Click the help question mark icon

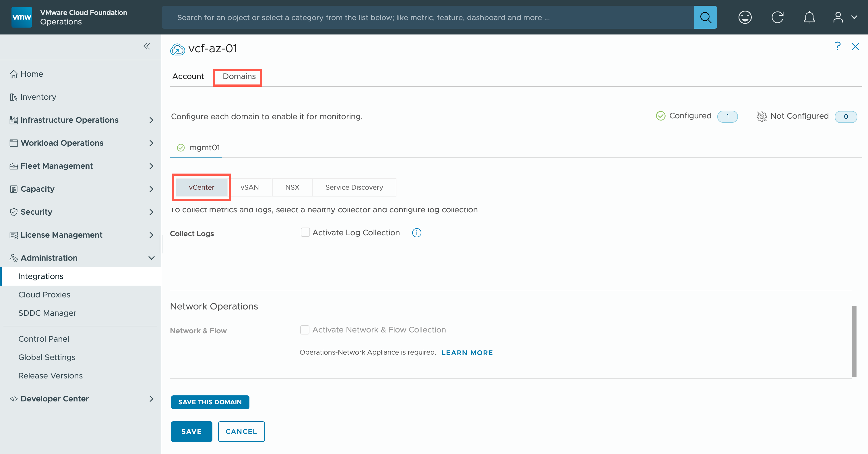click(837, 46)
